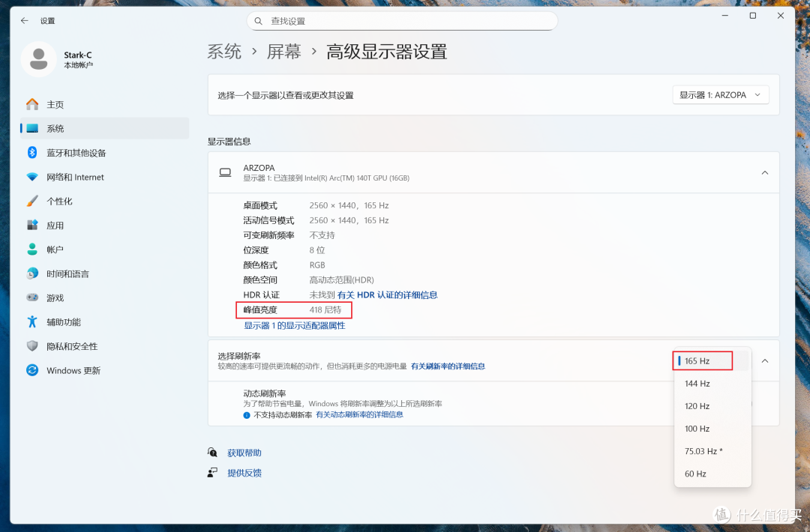
Task: Click the help icon beside 获取帮助
Action: (x=212, y=453)
